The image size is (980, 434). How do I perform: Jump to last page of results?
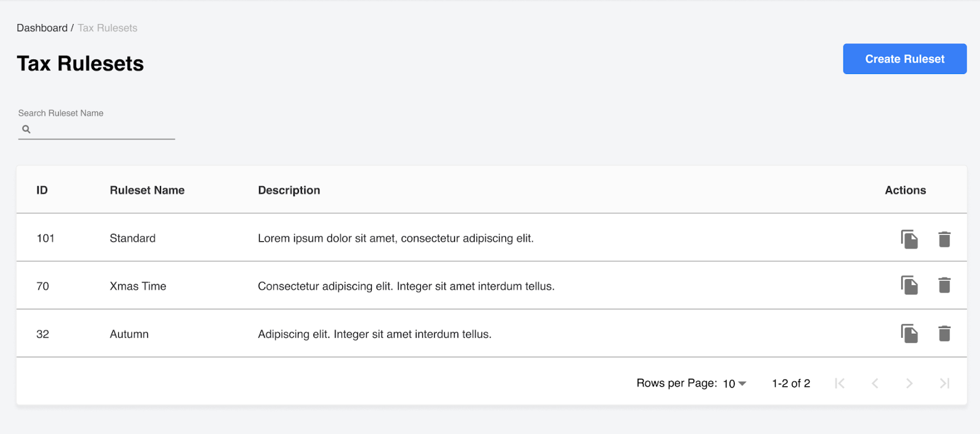coord(944,383)
